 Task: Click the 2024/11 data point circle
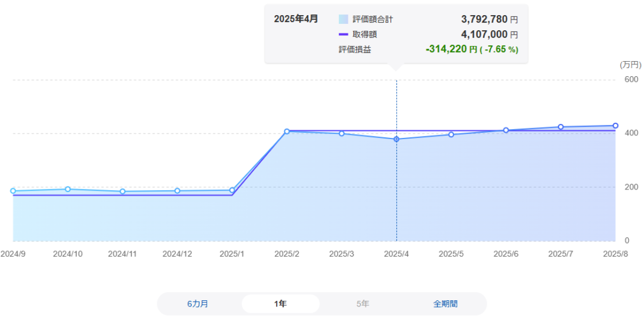[x=123, y=191]
